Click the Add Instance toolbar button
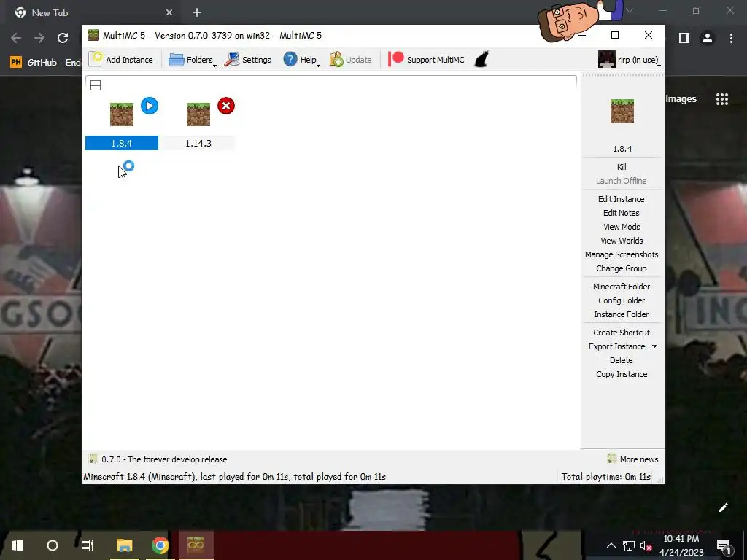Viewport: 747px width, 560px height. click(121, 60)
